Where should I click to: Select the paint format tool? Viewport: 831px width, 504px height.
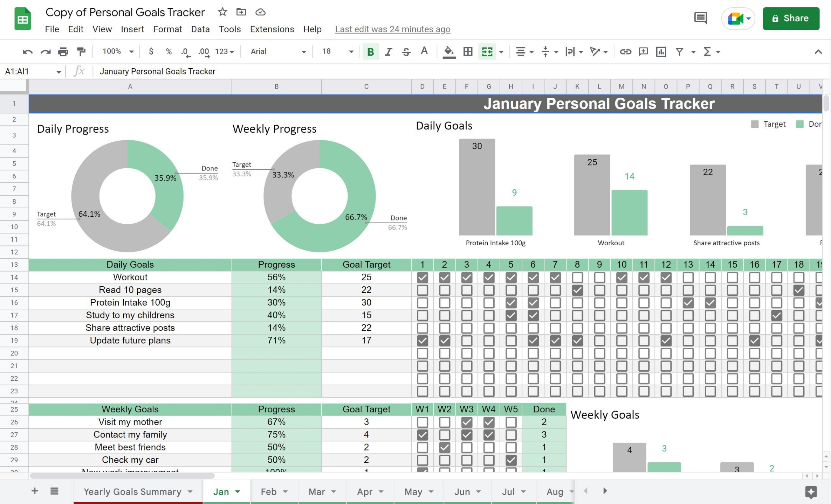(81, 51)
